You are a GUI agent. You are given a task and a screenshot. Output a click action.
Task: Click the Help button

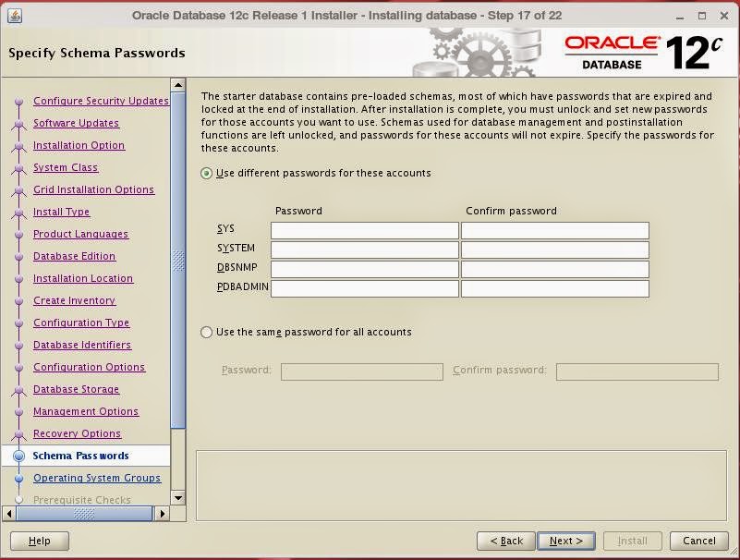coord(40,541)
